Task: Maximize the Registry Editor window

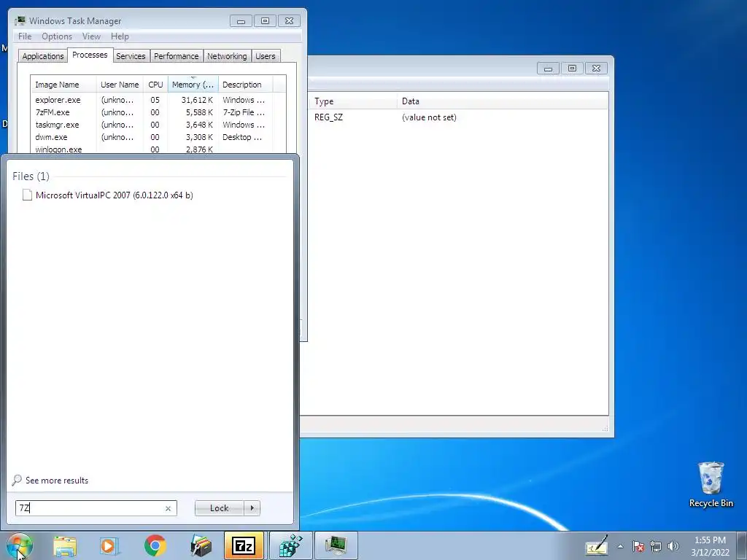Action: point(572,69)
